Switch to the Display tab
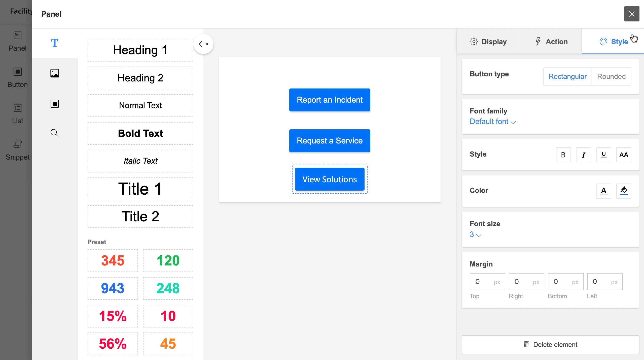 pyautogui.click(x=488, y=42)
